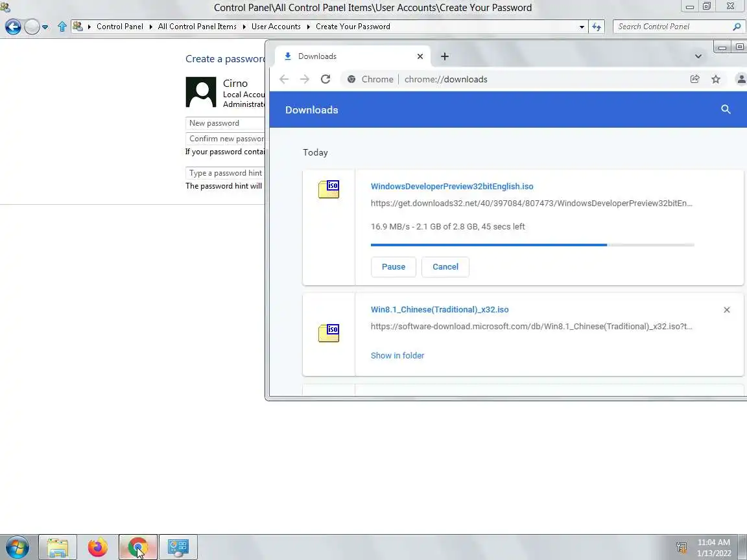Click iso file icon for WindowsDeveloperPreview

click(329, 189)
